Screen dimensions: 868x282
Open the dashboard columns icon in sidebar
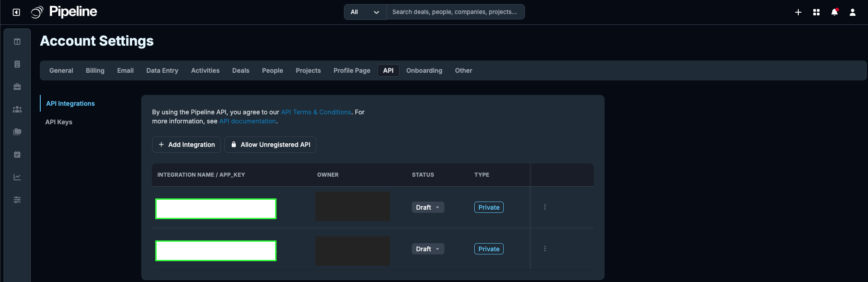17,42
